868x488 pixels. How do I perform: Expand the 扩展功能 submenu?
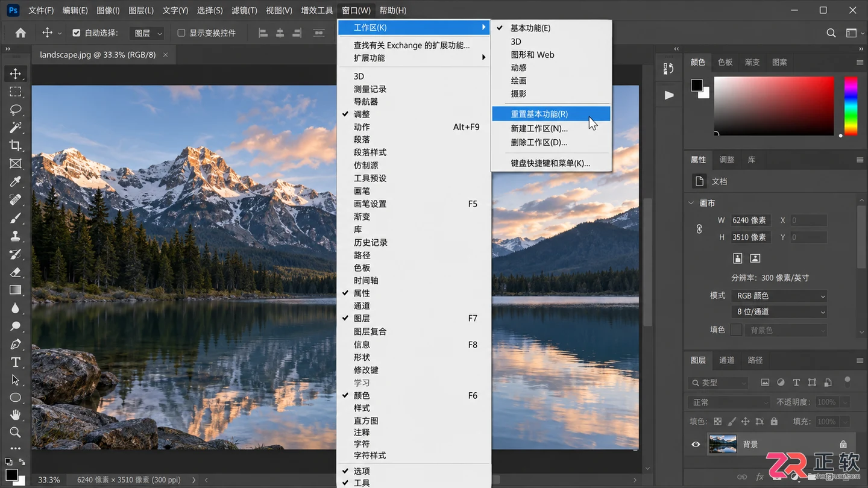click(414, 58)
